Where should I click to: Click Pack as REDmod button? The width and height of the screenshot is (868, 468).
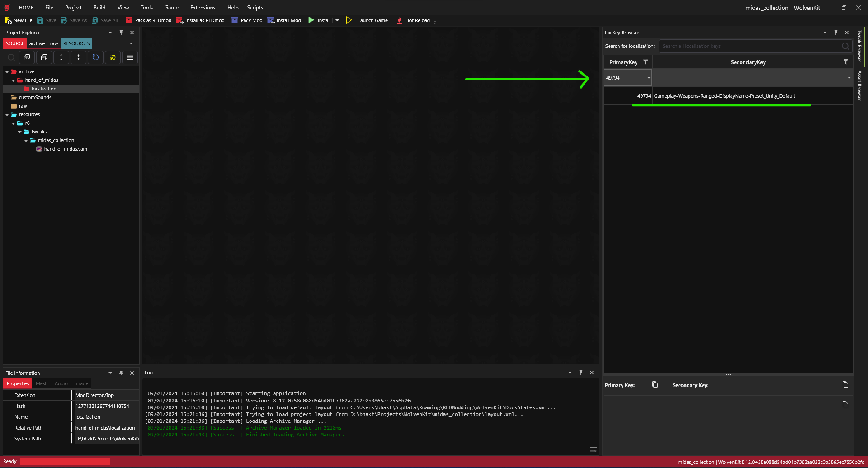tap(149, 20)
